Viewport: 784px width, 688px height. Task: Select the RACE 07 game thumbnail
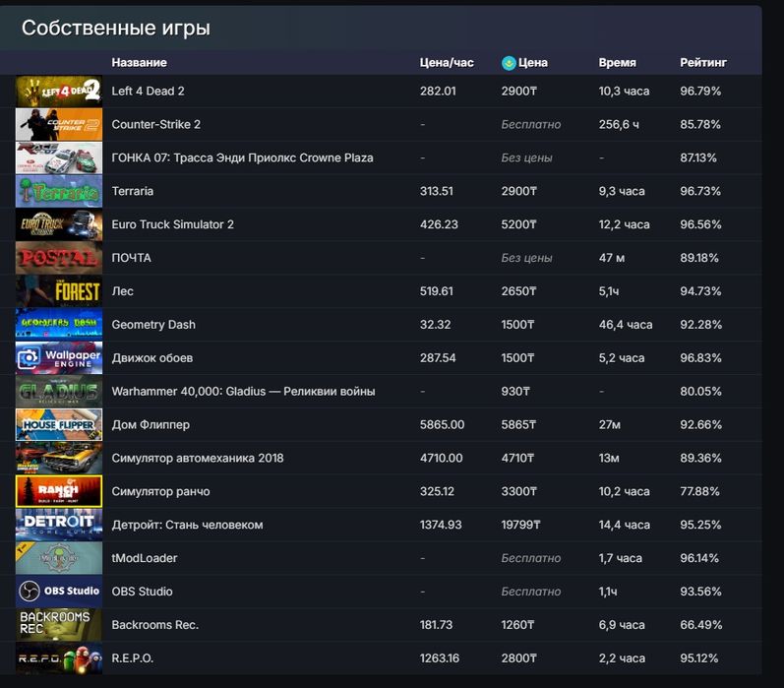59,157
